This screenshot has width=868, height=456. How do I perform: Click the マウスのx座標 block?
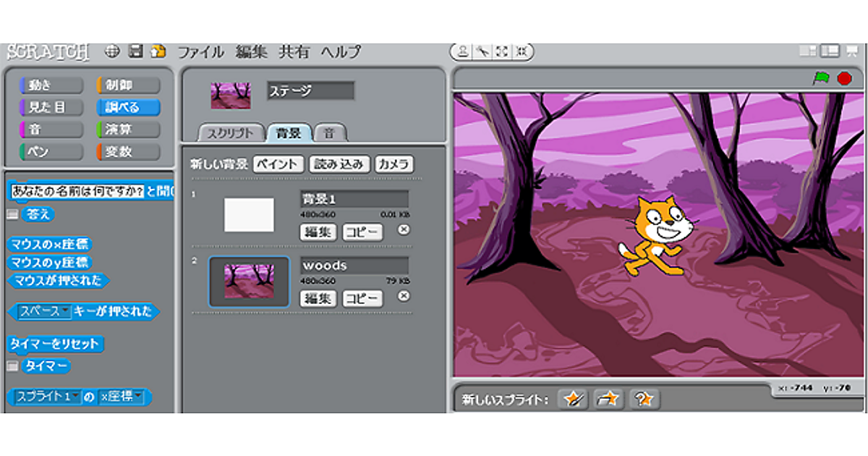tap(51, 245)
